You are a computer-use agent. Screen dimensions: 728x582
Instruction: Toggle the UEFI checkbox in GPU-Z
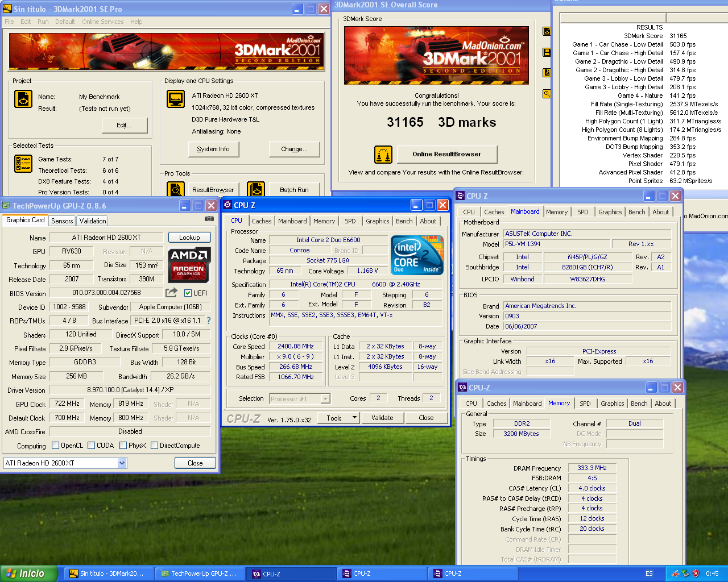[188, 293]
